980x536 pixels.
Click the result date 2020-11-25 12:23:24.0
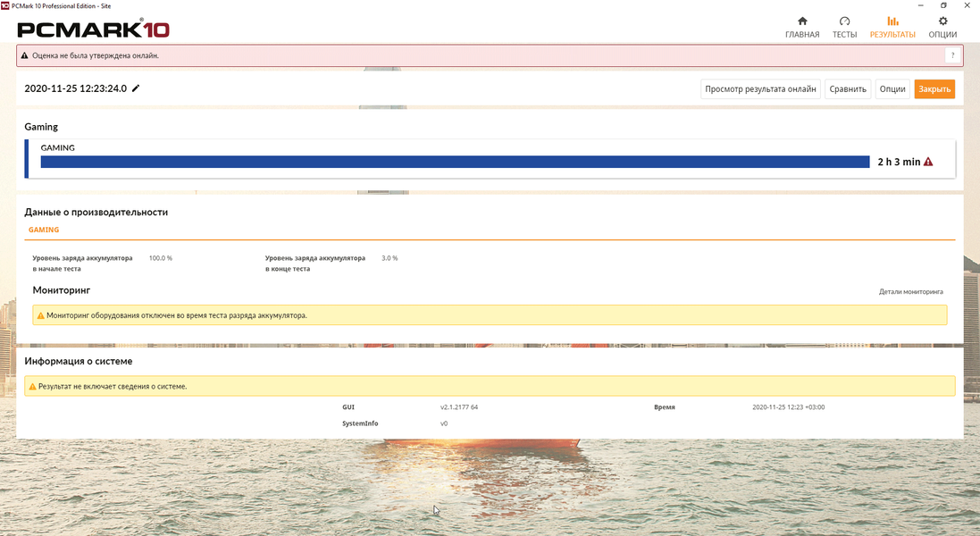(76, 88)
